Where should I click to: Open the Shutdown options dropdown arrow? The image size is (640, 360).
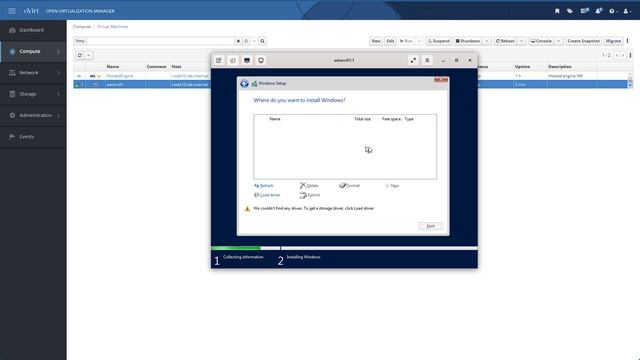487,41
